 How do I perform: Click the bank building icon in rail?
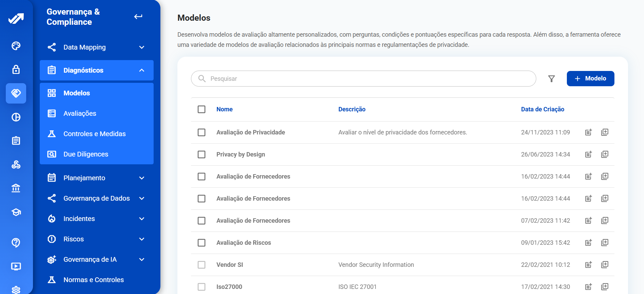tap(16, 188)
